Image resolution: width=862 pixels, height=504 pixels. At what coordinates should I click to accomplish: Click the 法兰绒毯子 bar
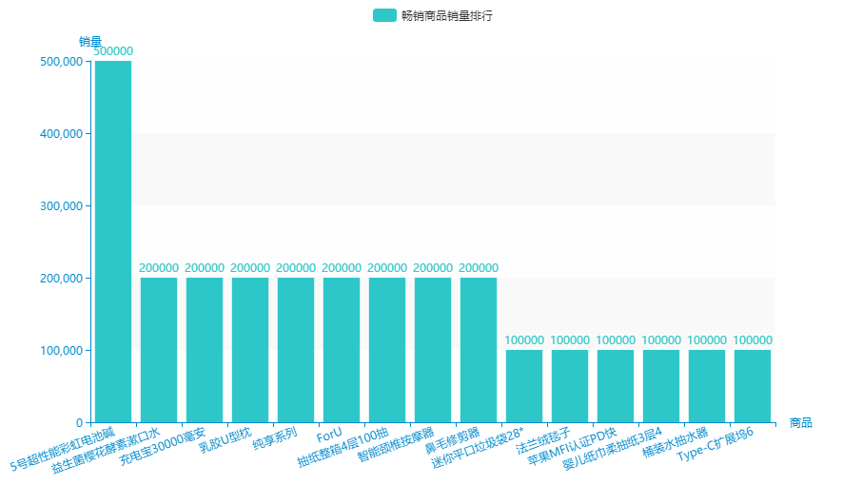click(570, 386)
